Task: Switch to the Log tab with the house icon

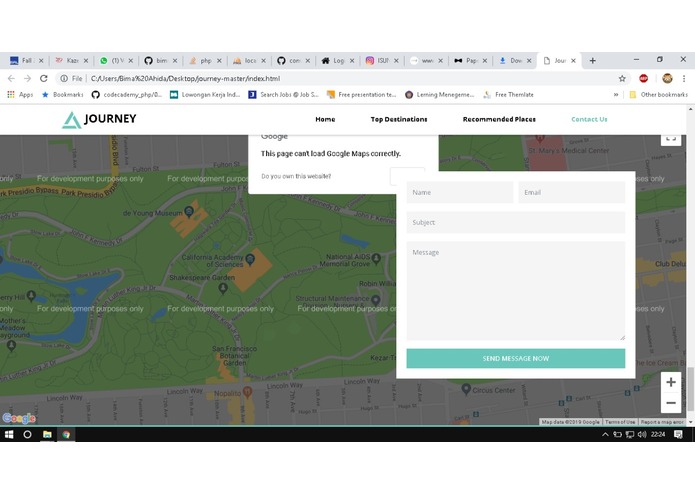Action: click(337, 61)
